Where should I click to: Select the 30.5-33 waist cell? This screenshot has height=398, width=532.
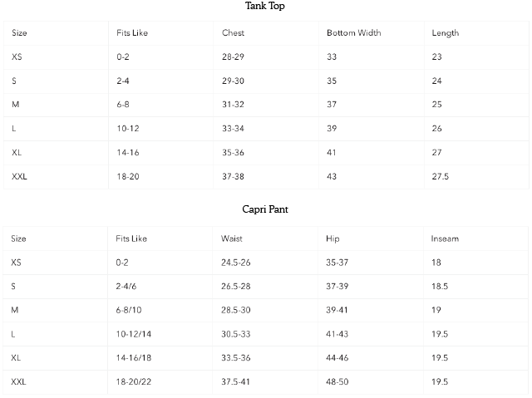point(236,334)
